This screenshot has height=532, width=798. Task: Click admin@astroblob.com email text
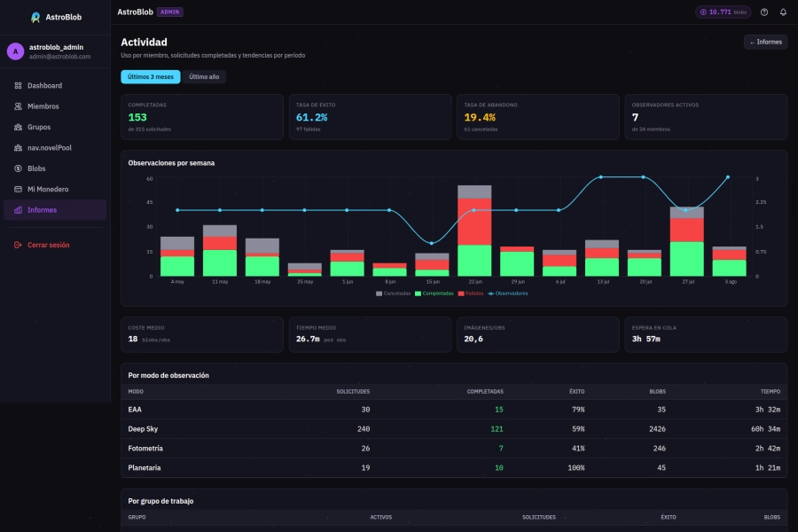59,57
